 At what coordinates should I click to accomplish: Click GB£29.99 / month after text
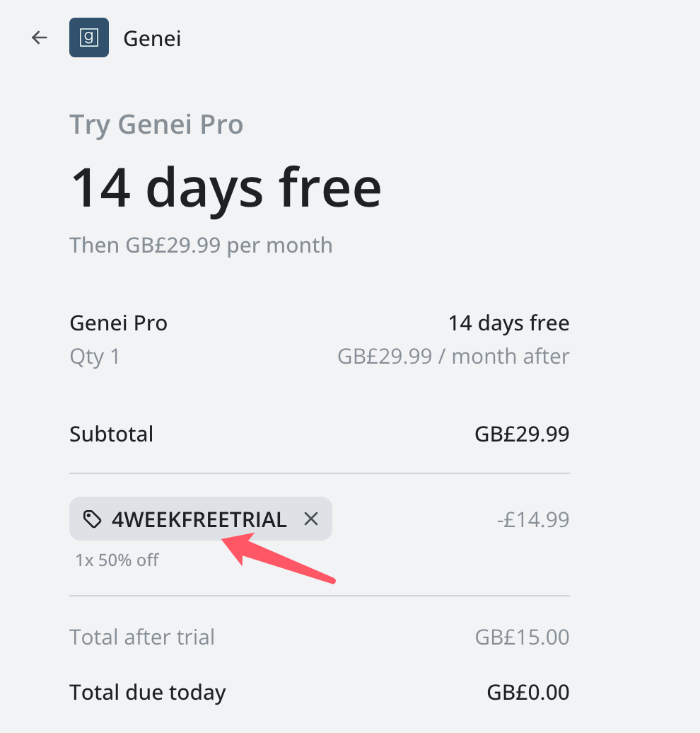tap(453, 356)
